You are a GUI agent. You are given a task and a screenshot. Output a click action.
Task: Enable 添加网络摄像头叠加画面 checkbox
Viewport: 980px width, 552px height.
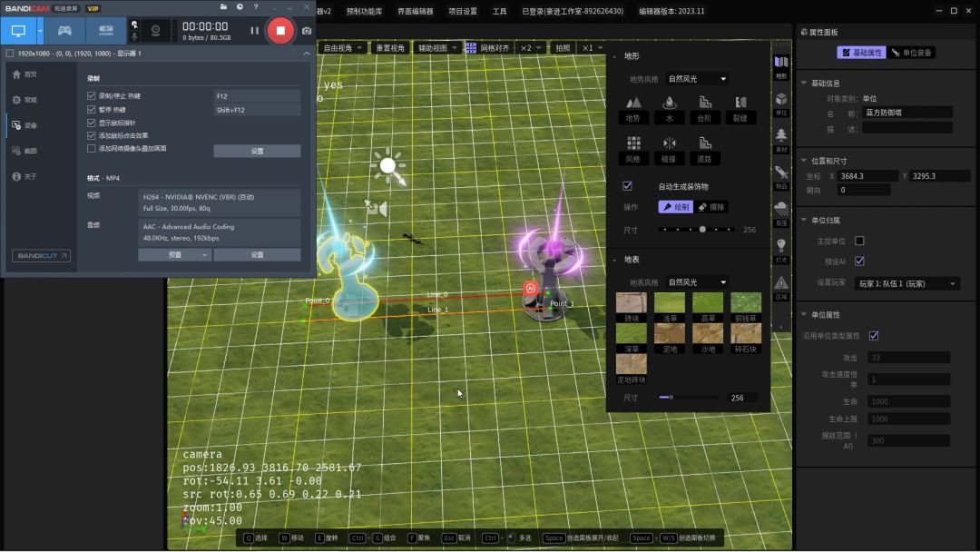(x=91, y=148)
